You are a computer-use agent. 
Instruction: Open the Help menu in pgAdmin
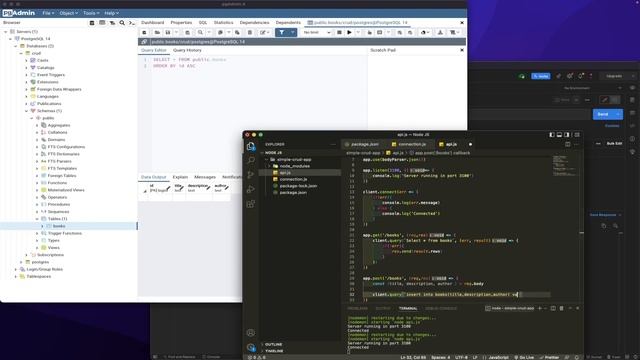point(111,13)
